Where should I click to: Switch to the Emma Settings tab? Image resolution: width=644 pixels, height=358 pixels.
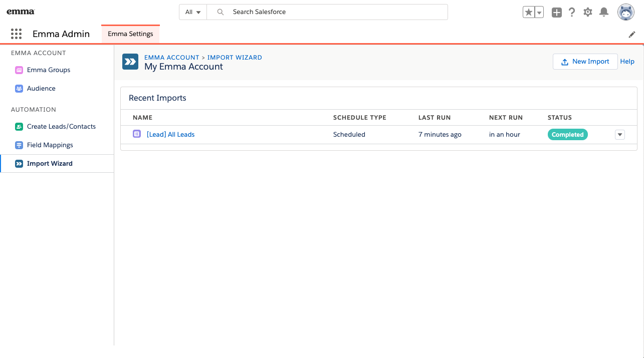pos(130,34)
